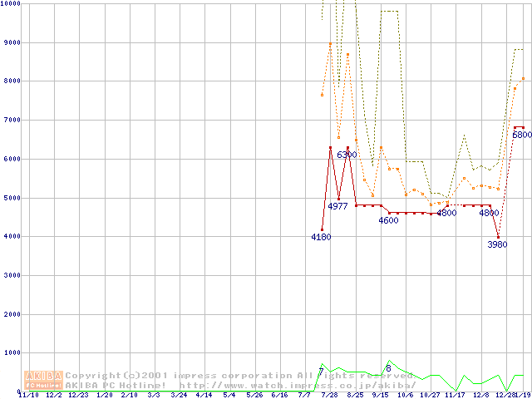Image resolution: width=532 pixels, height=399 pixels.
Task: Click the 4180 data point label
Action: coord(321,237)
